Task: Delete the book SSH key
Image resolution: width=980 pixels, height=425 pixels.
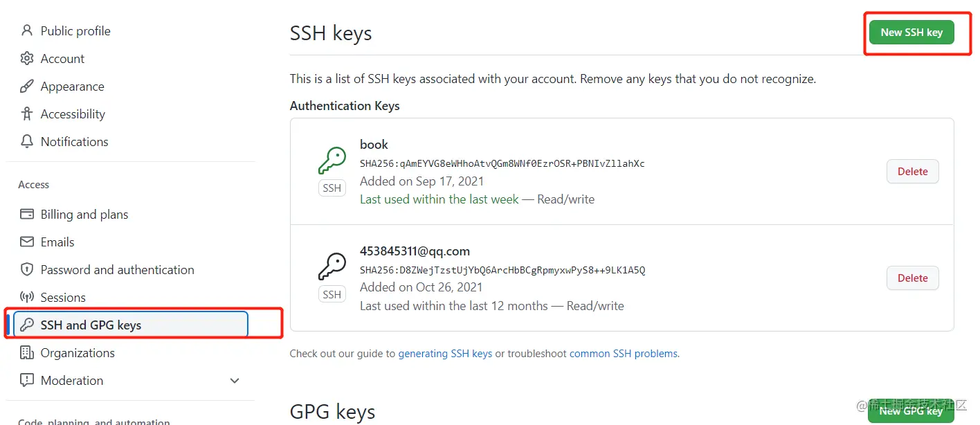Action: (x=912, y=172)
